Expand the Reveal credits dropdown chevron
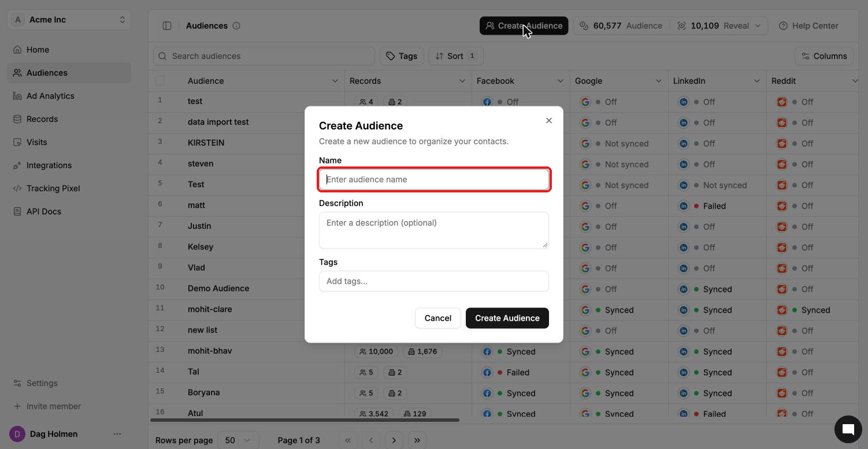 pyautogui.click(x=758, y=25)
